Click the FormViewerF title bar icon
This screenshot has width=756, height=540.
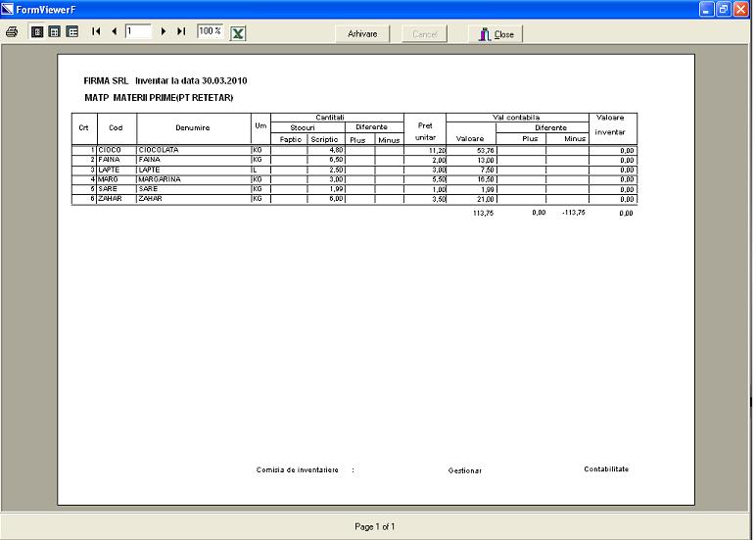pyautogui.click(x=9, y=8)
